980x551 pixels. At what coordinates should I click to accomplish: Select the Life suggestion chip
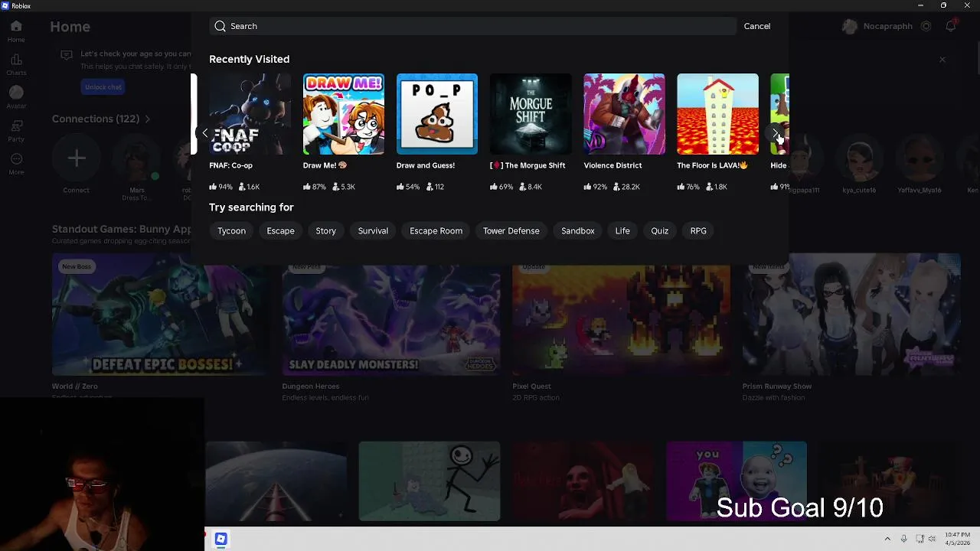click(622, 230)
